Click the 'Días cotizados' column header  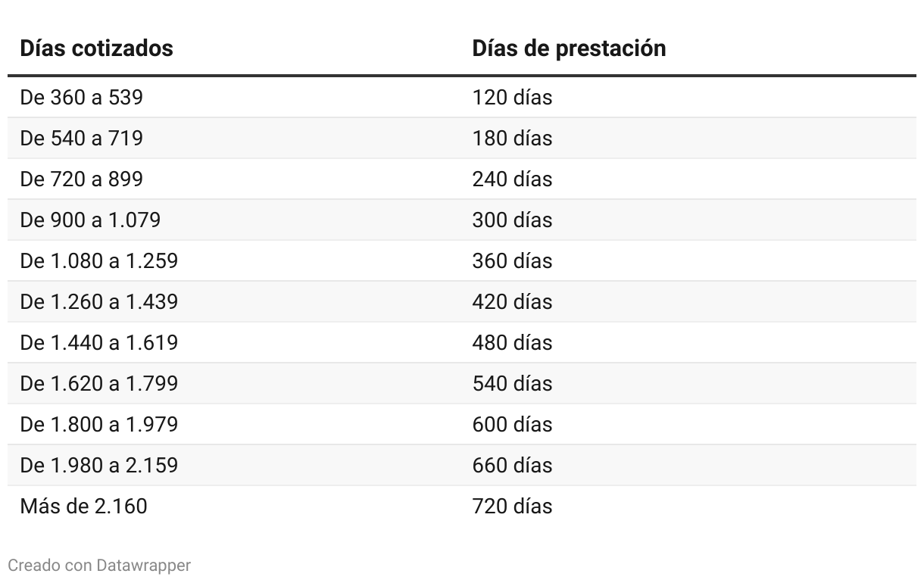96,48
